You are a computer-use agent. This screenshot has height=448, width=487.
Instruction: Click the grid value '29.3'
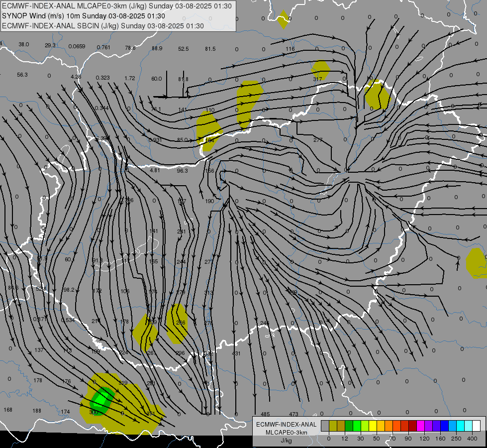(50, 45)
